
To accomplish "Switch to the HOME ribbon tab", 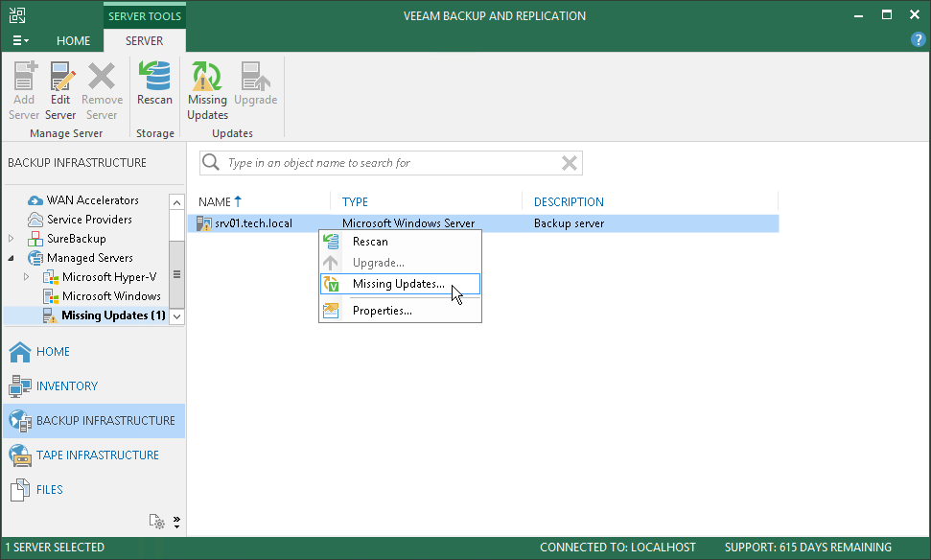I will (73, 40).
